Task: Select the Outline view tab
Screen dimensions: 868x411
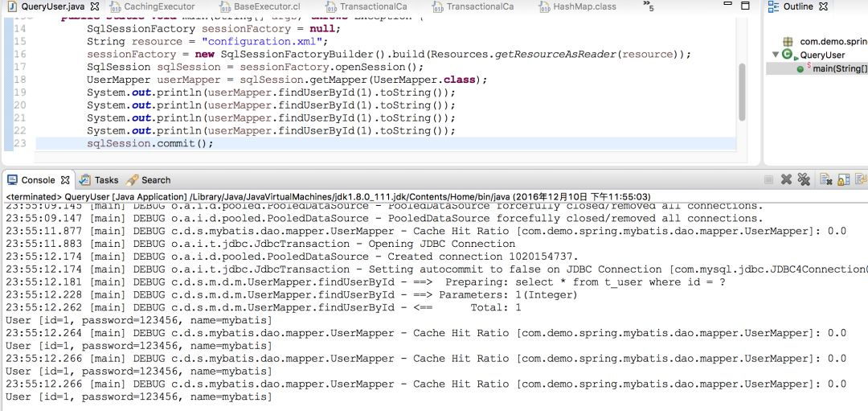Action: pyautogui.click(x=798, y=6)
